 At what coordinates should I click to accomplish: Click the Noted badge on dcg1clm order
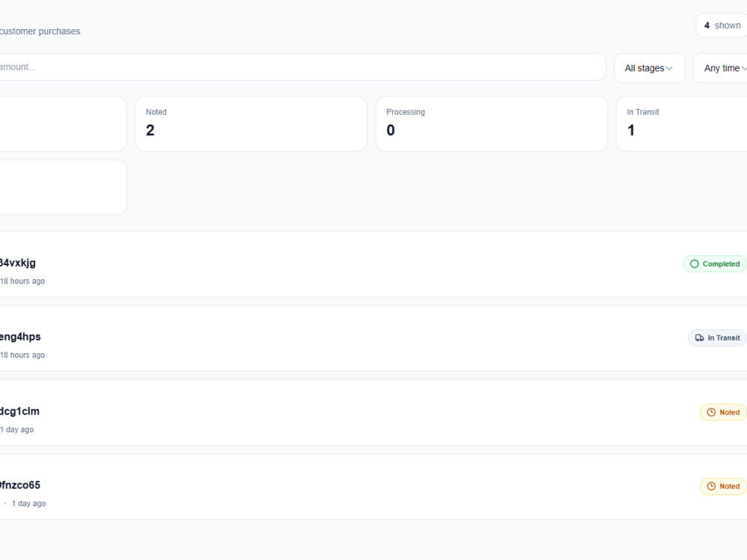(722, 412)
